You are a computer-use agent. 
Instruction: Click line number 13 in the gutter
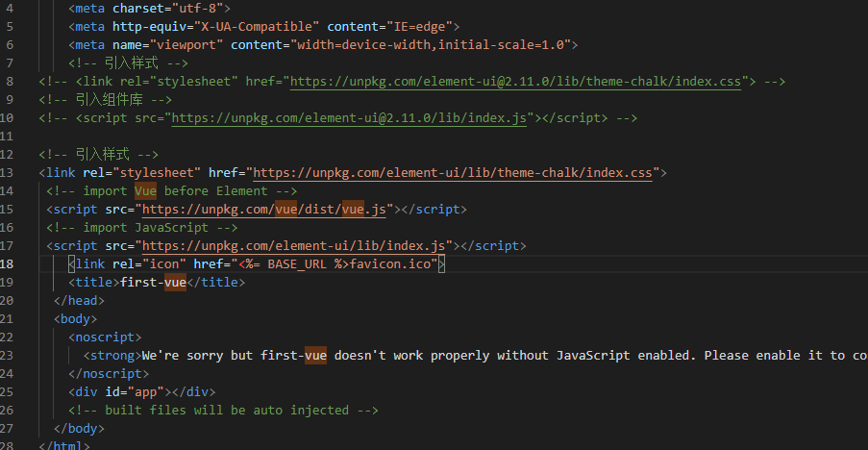(x=7, y=173)
